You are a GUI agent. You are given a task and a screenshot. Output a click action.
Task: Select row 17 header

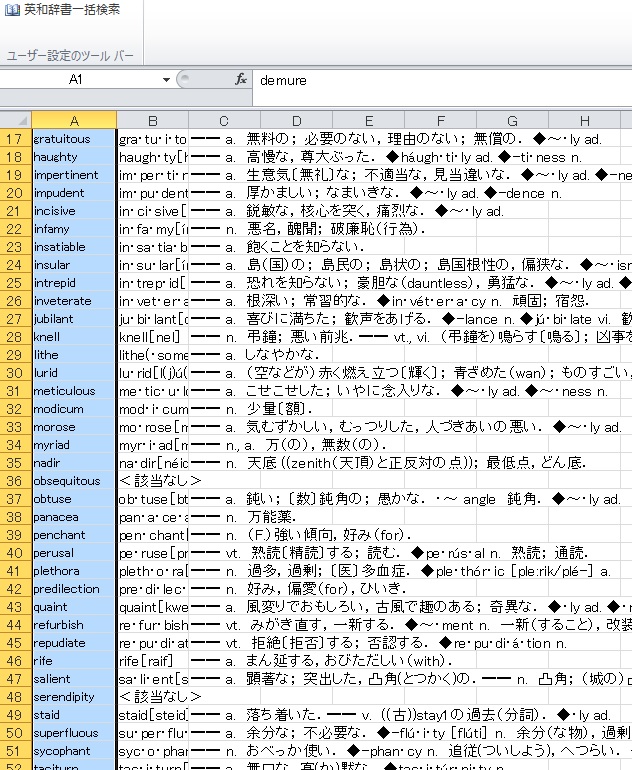tap(15, 139)
